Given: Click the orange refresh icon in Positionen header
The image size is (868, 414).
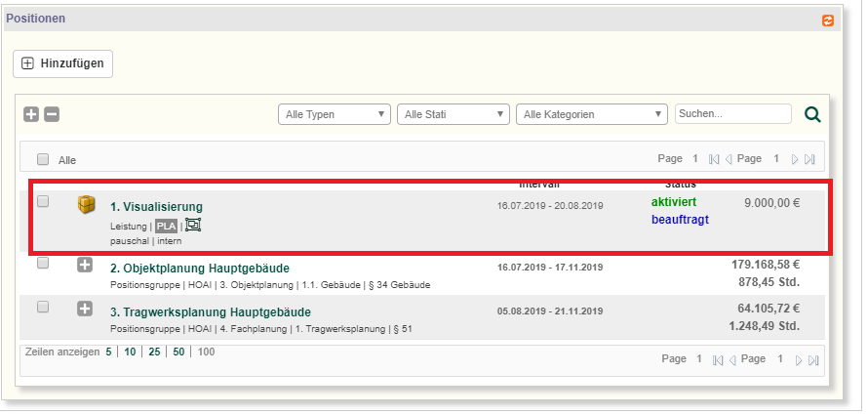Looking at the screenshot, I should 828,20.
